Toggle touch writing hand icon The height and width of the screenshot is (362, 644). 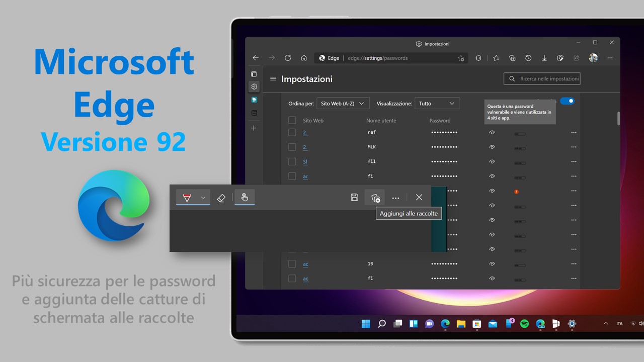245,197
